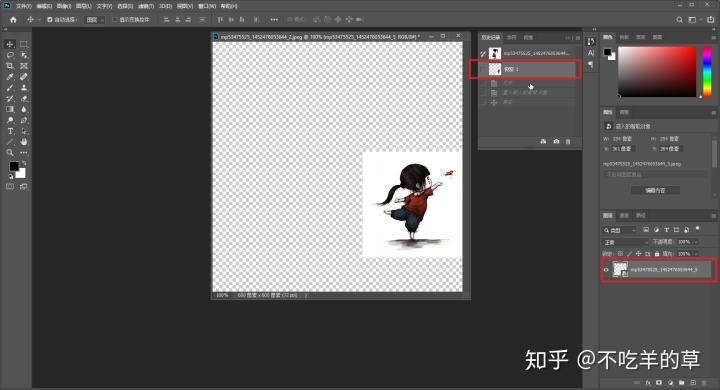Screen dimensions: 720x390
Task: Select the Zoom tool in the toolbox
Action: 10,153
